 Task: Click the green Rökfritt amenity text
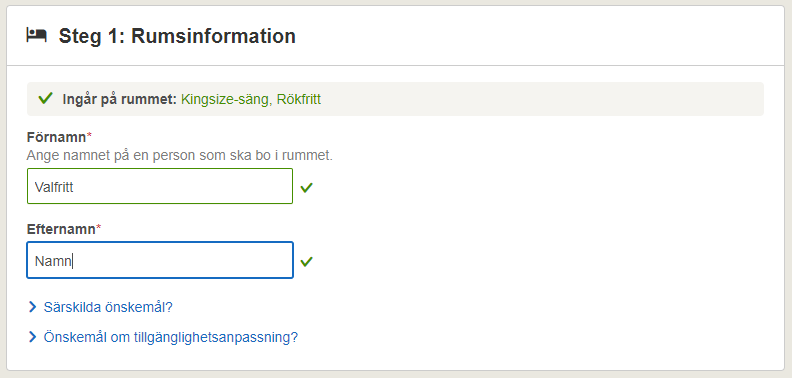point(299,99)
